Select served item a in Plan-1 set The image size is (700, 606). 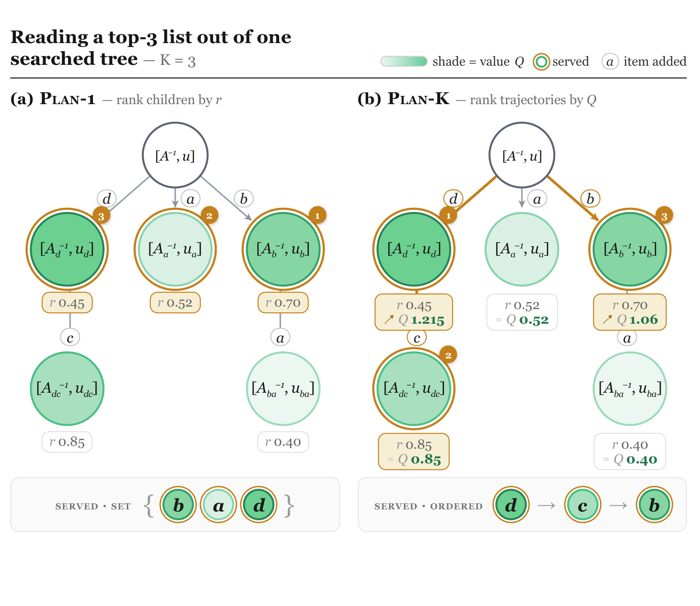tap(218, 505)
